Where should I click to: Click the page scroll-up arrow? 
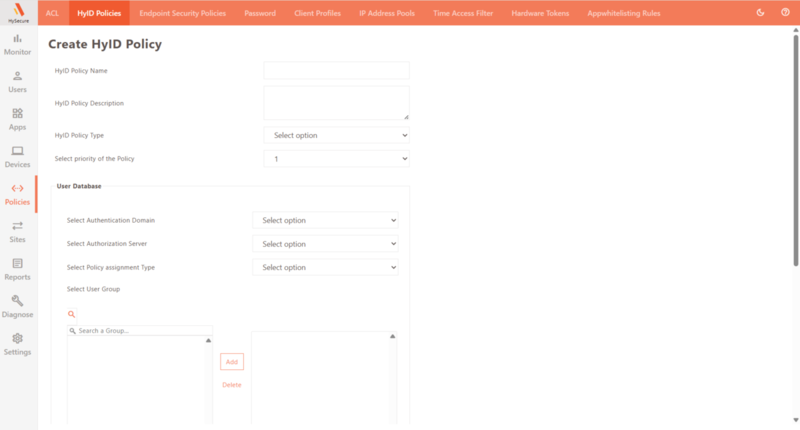(x=796, y=30)
